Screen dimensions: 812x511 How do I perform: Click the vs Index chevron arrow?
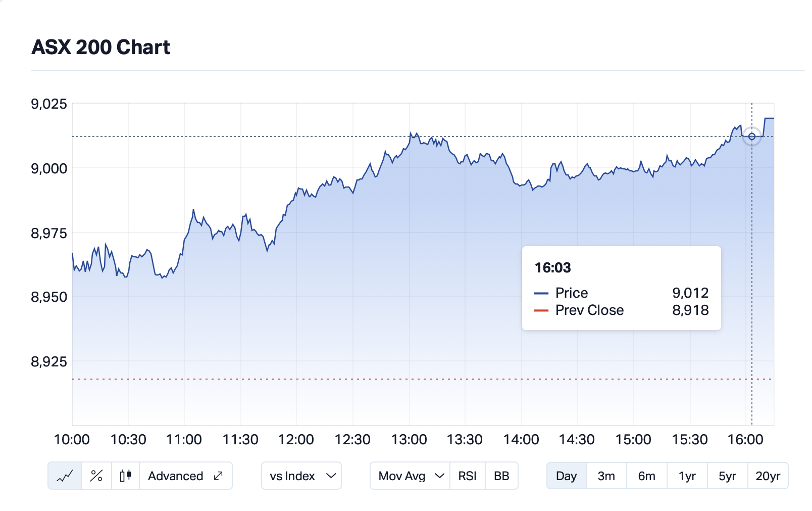coord(331,476)
